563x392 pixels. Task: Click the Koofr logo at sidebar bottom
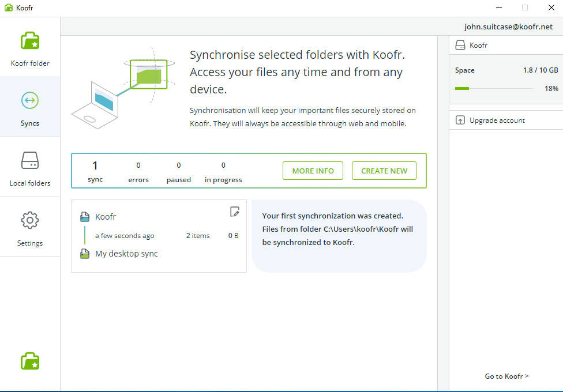point(30,361)
